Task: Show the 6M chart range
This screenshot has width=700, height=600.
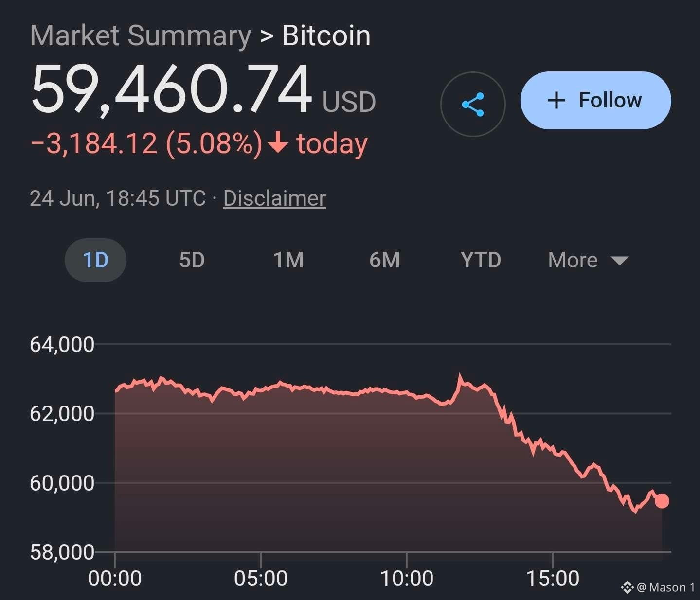Action: (384, 260)
